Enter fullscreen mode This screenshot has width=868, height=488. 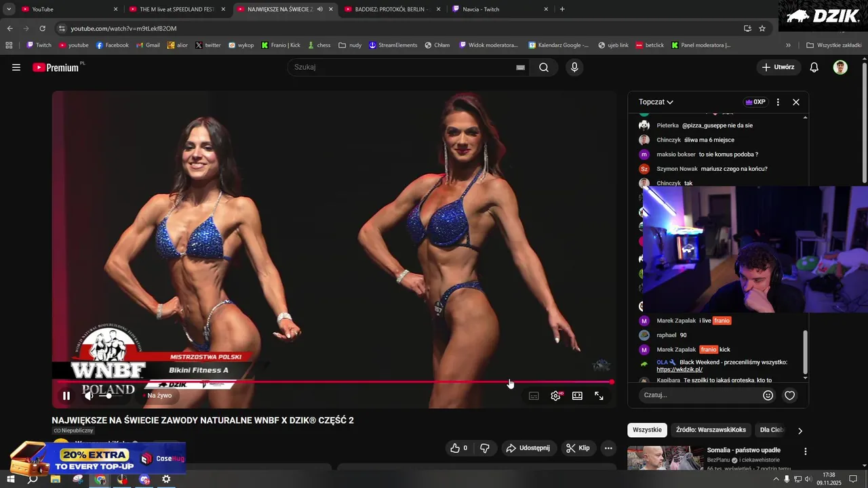[599, 396]
